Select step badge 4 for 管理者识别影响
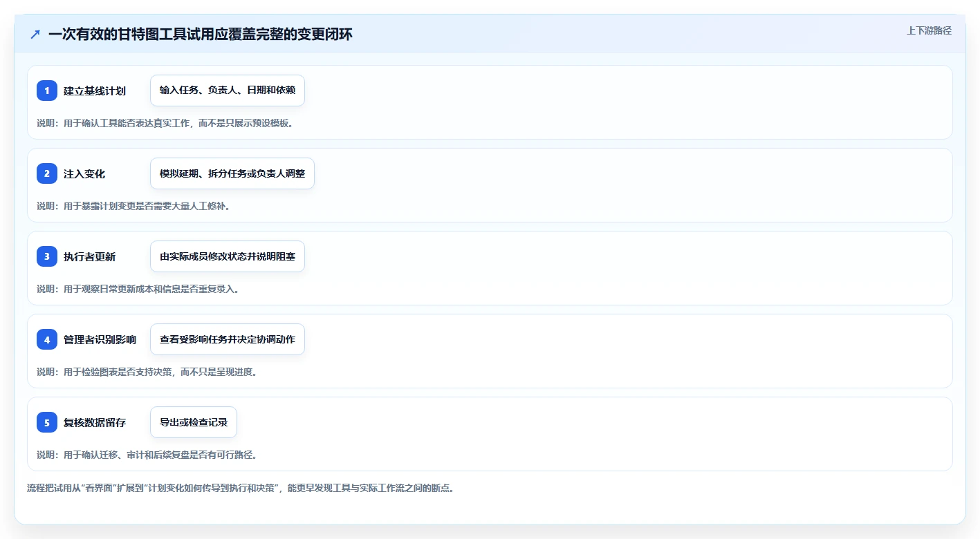 pos(47,339)
